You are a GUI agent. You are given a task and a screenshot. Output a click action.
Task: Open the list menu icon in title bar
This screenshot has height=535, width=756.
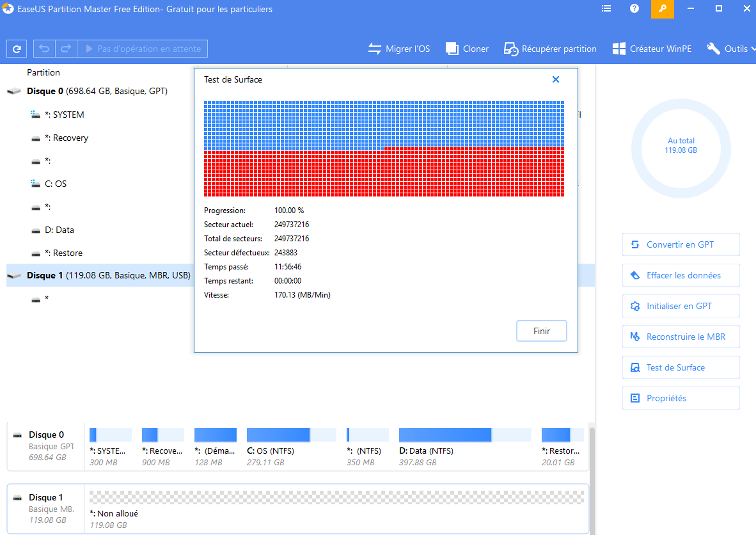(606, 9)
